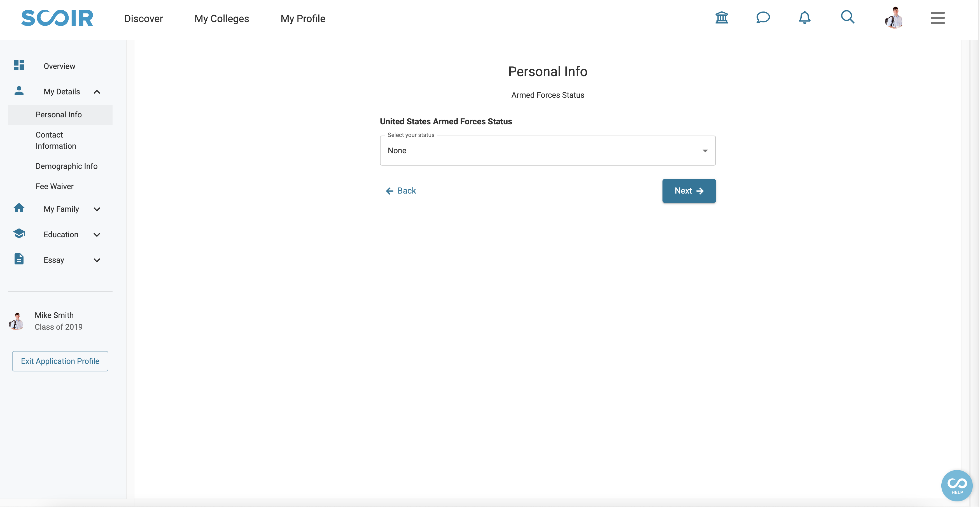Screen dimensions: 980x507
Task: Go to Discover in top navigation
Action: 143,18
